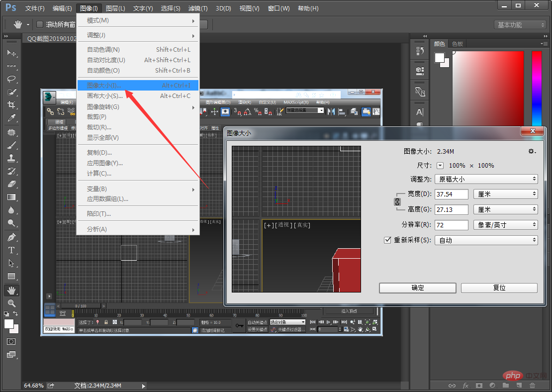Select the Move tool
The image size is (552, 392).
pyautogui.click(x=11, y=53)
